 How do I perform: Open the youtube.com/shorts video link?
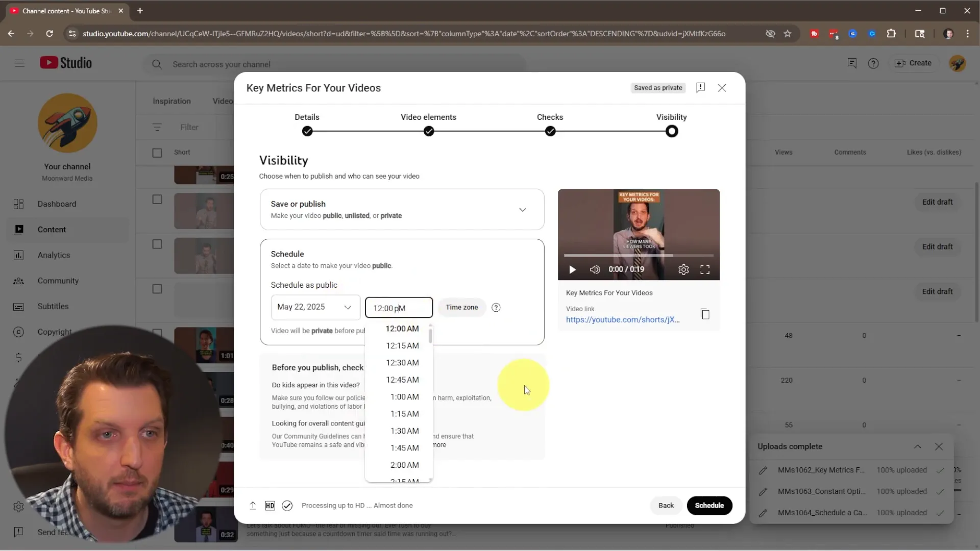coord(623,319)
